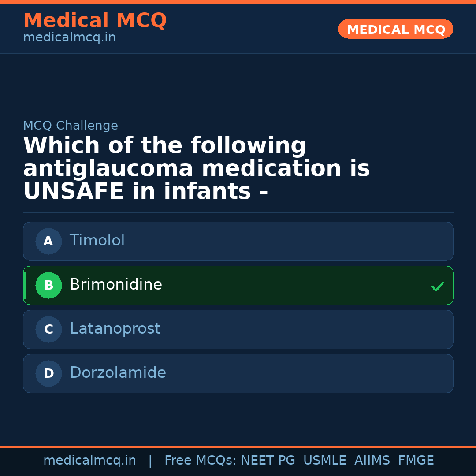Click the Medical MCQ header title

click(x=95, y=21)
